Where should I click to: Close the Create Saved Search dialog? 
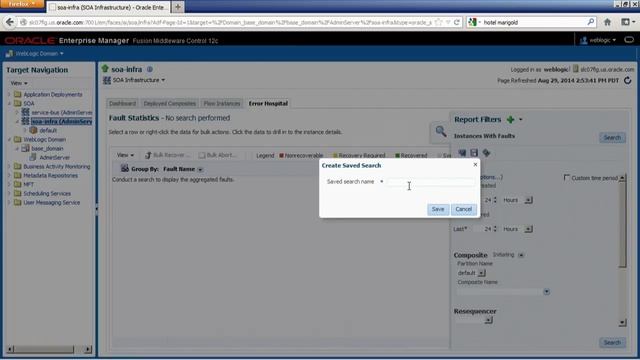click(x=475, y=164)
